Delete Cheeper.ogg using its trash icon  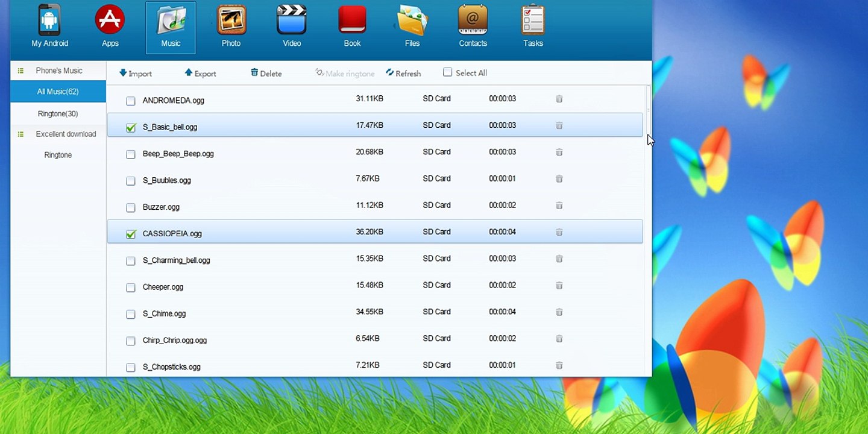559,285
